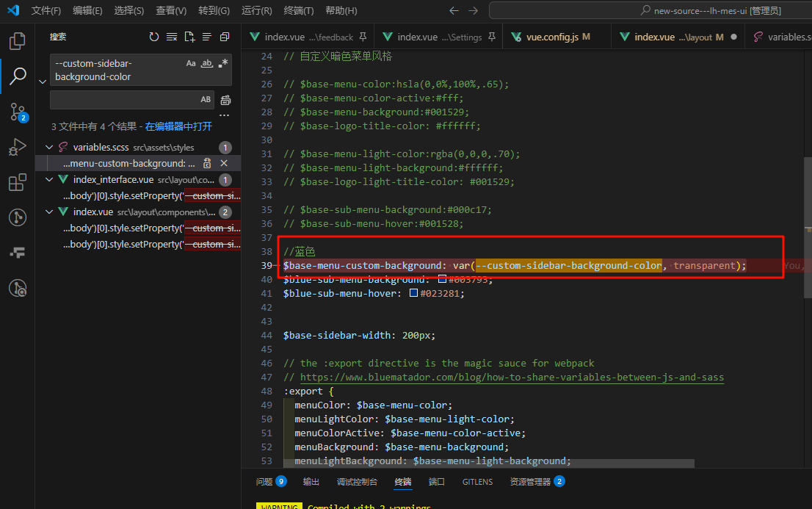Toggle Preserve Case in replace field
Image resolution: width=812 pixels, height=509 pixels.
[x=206, y=99]
